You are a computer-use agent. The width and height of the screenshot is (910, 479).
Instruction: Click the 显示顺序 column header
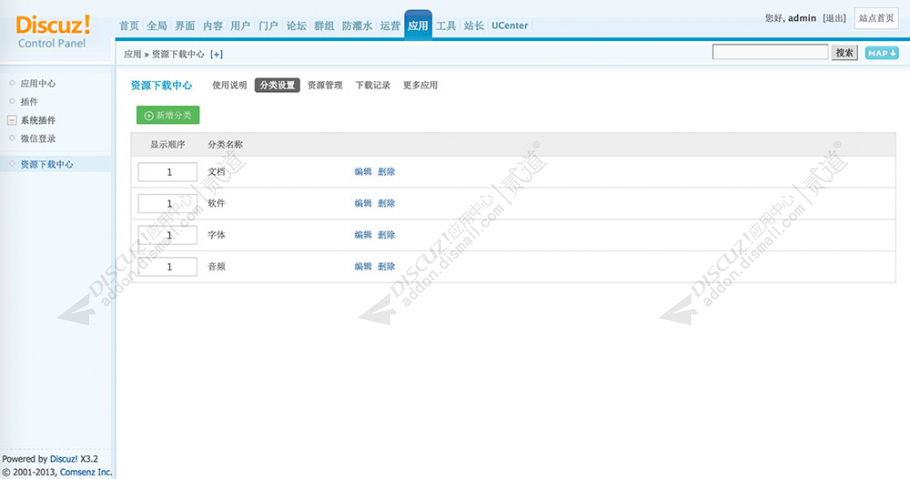(168, 145)
